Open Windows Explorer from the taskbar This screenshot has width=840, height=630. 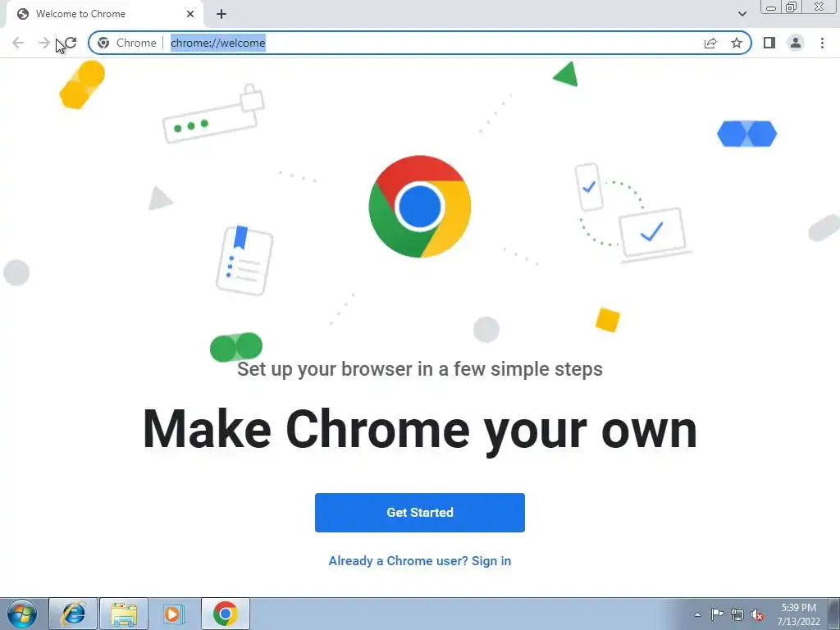pos(124,614)
